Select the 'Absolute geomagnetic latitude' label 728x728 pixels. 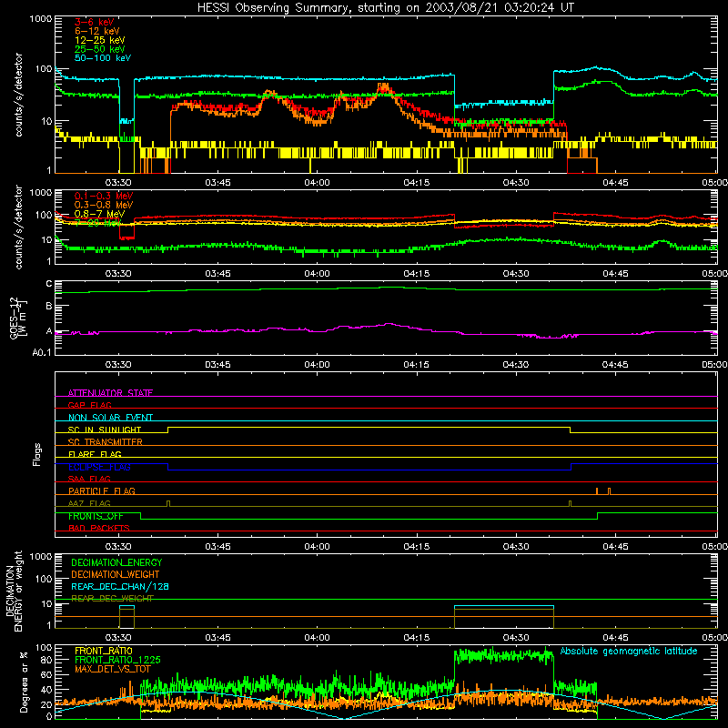pos(629,651)
